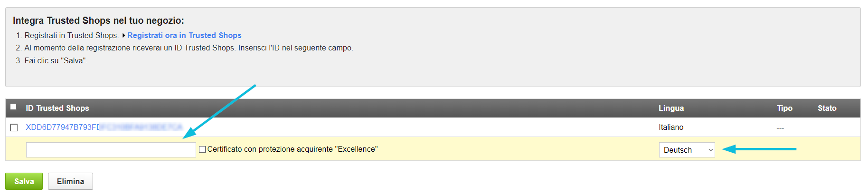Viewport: 868px width, 196px height.
Task: Click the diagonal cyan arrow pointing at the ID field
Action: 219,112
